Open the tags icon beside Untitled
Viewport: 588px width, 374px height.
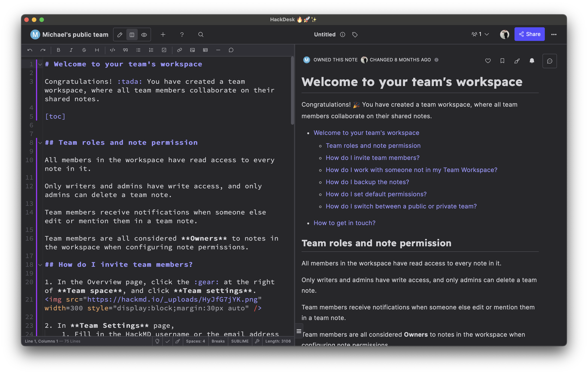point(355,35)
